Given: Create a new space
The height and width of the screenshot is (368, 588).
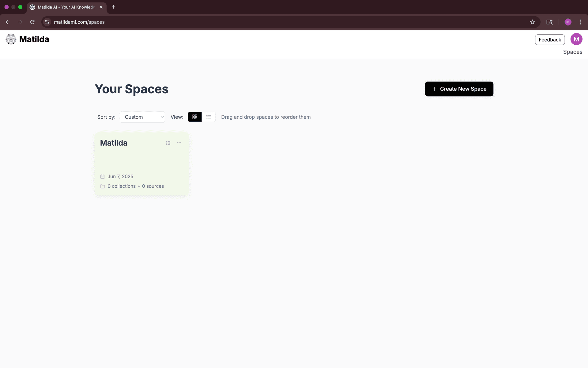Looking at the screenshot, I should click(459, 89).
